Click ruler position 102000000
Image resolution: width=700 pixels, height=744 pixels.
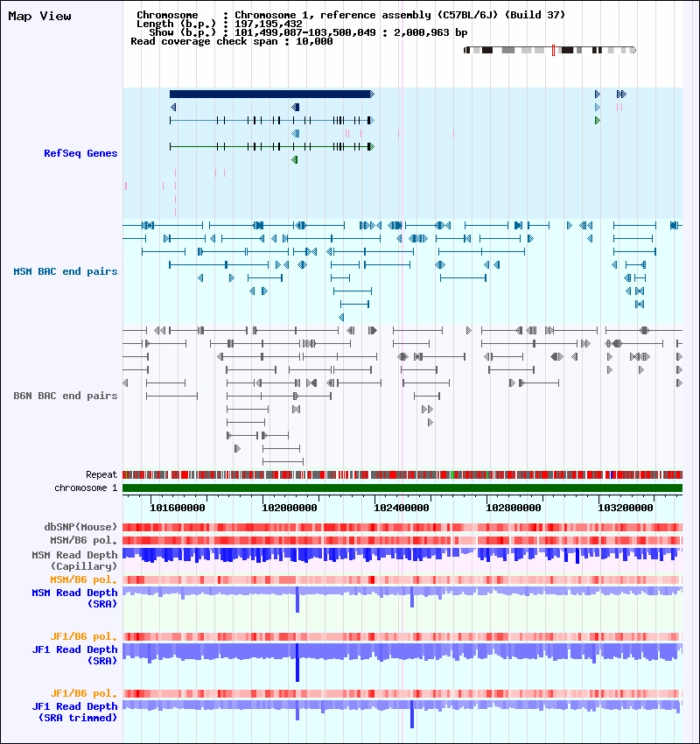(x=290, y=508)
